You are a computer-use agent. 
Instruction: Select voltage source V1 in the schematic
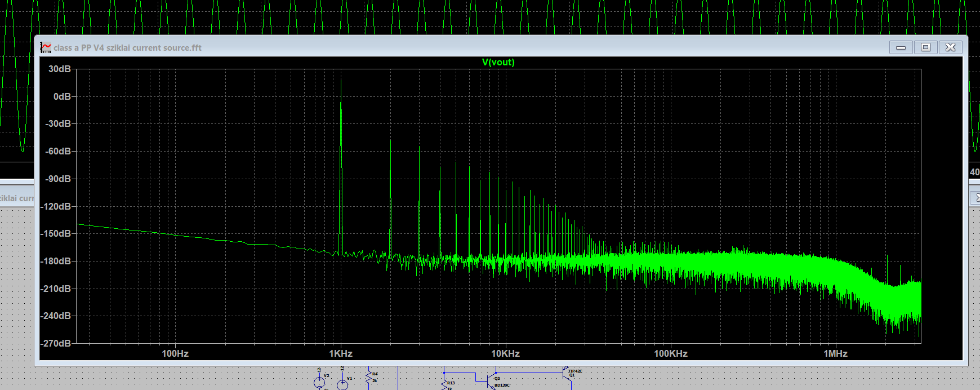[x=342, y=384]
